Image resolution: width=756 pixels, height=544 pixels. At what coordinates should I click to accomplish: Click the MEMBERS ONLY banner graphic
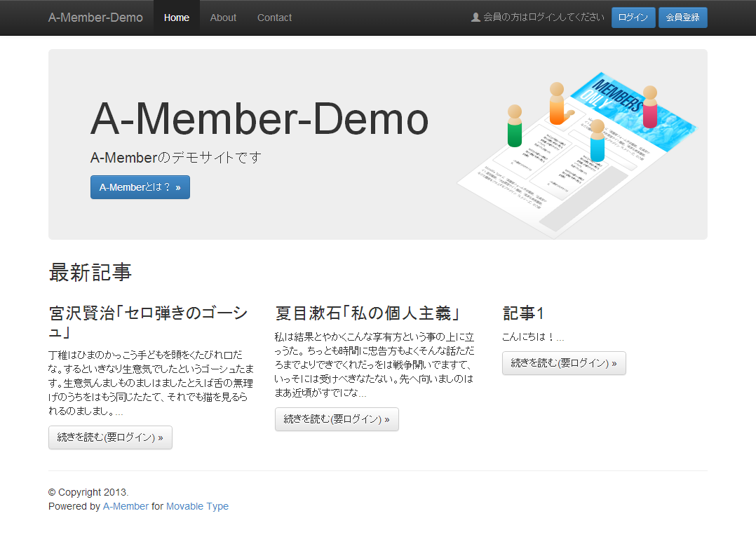tap(617, 98)
